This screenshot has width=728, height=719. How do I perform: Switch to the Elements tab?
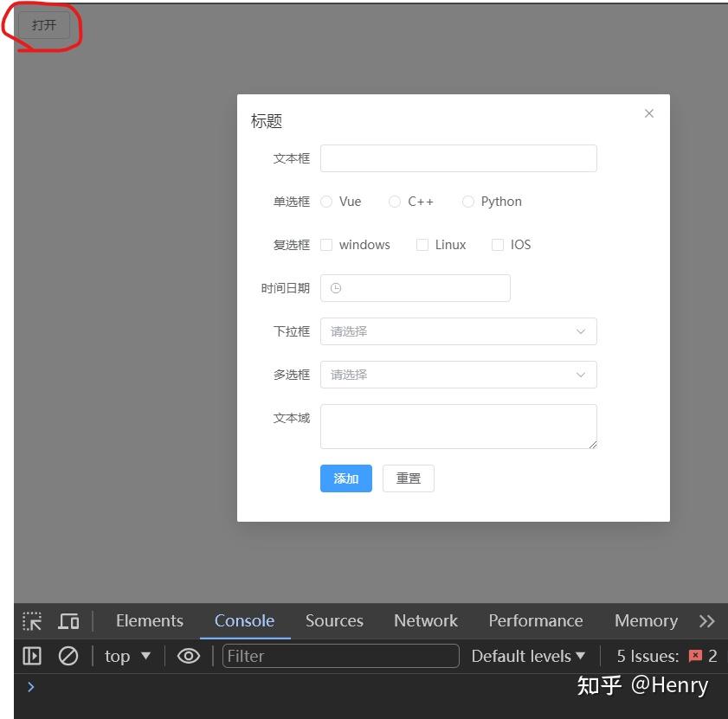click(149, 620)
